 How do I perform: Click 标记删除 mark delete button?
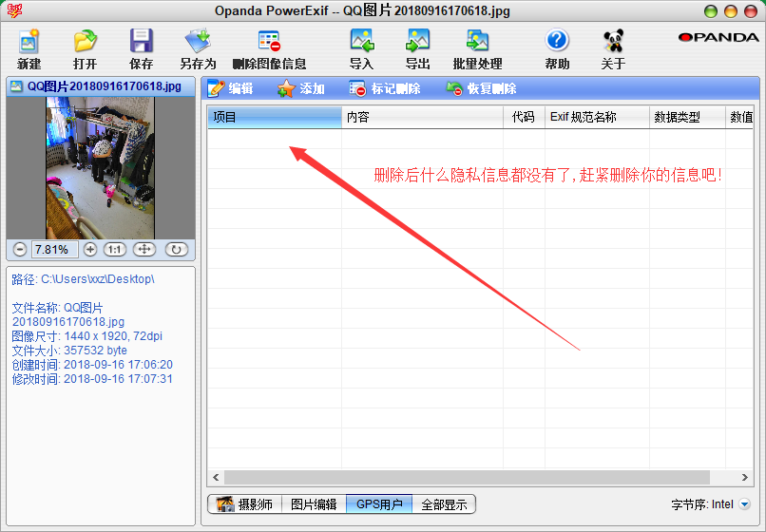tap(385, 88)
